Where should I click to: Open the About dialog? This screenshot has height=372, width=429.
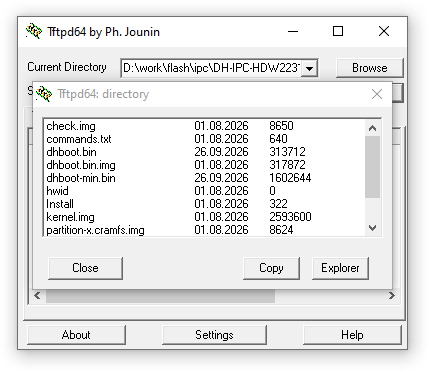[x=76, y=335]
